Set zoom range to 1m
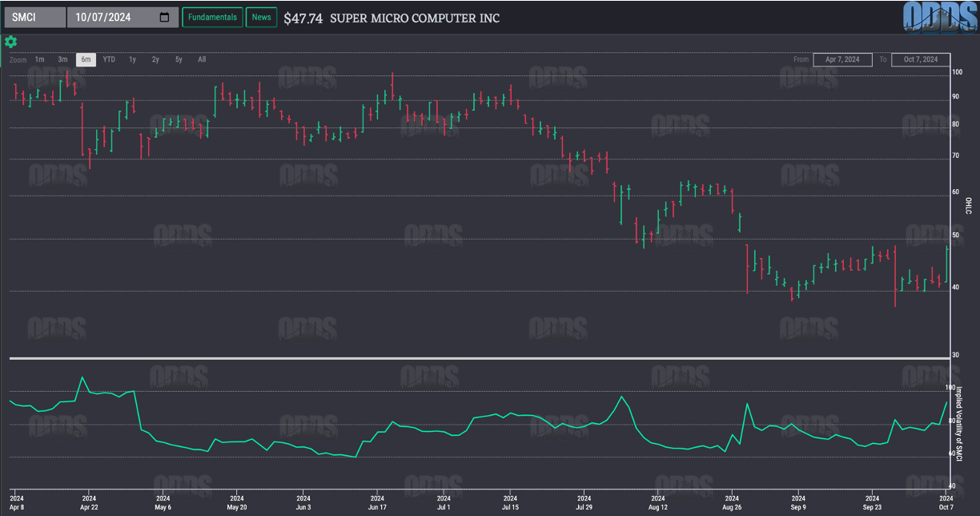980x516 pixels. pyautogui.click(x=39, y=59)
